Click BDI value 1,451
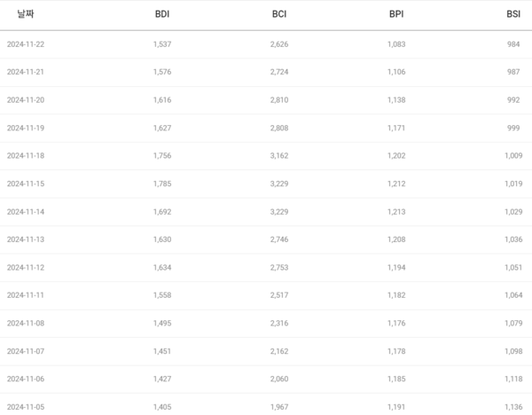The image size is (532, 415). (x=163, y=351)
